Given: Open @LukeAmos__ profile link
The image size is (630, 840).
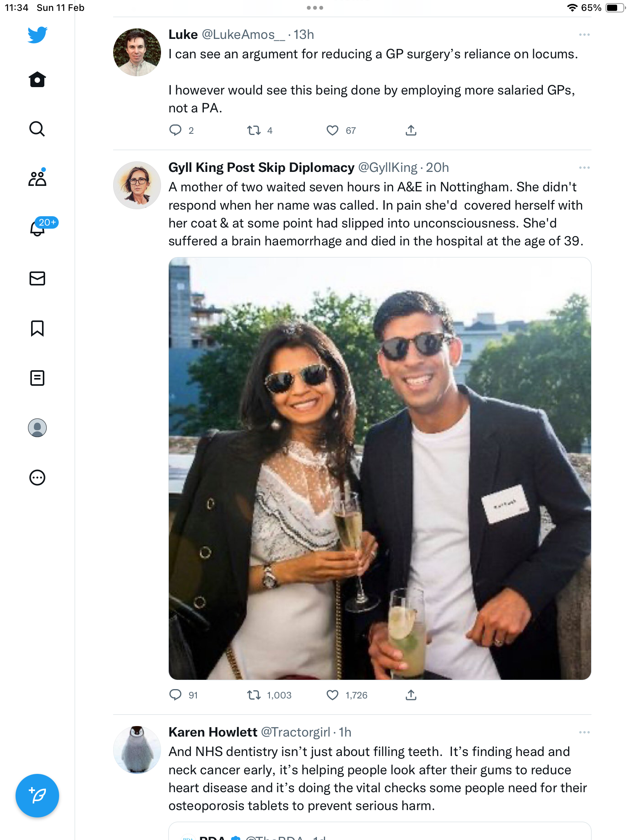Looking at the screenshot, I should pyautogui.click(x=243, y=35).
